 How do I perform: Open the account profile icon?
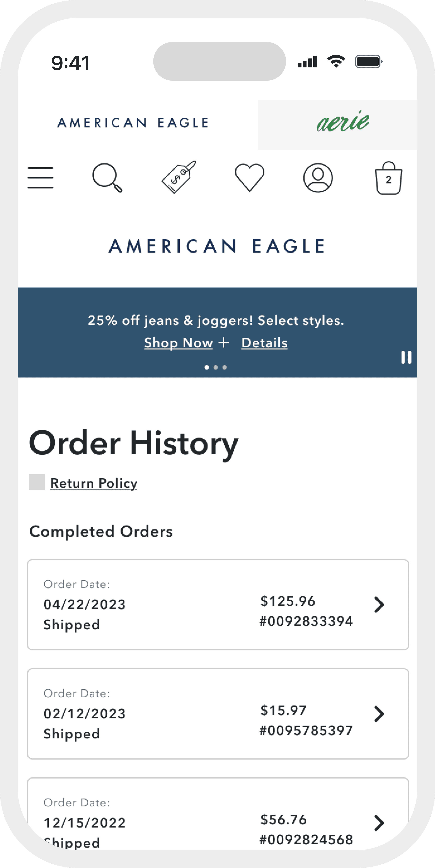[318, 178]
